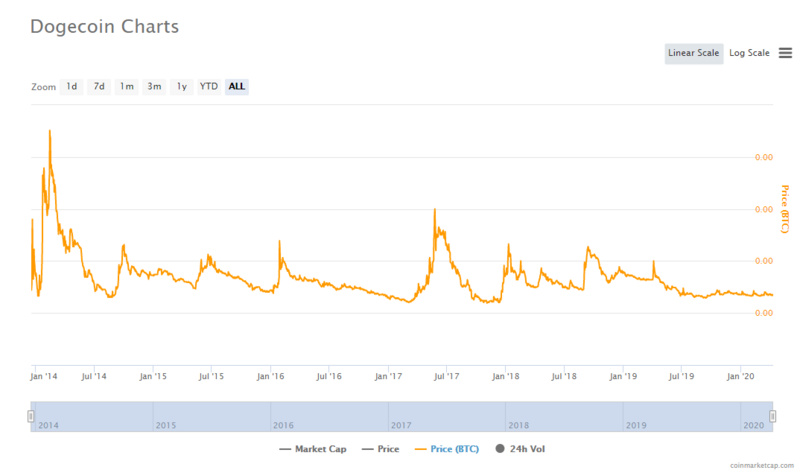Toggle the Market Cap legend series
The width and height of the screenshot is (800, 473).
pyautogui.click(x=313, y=449)
